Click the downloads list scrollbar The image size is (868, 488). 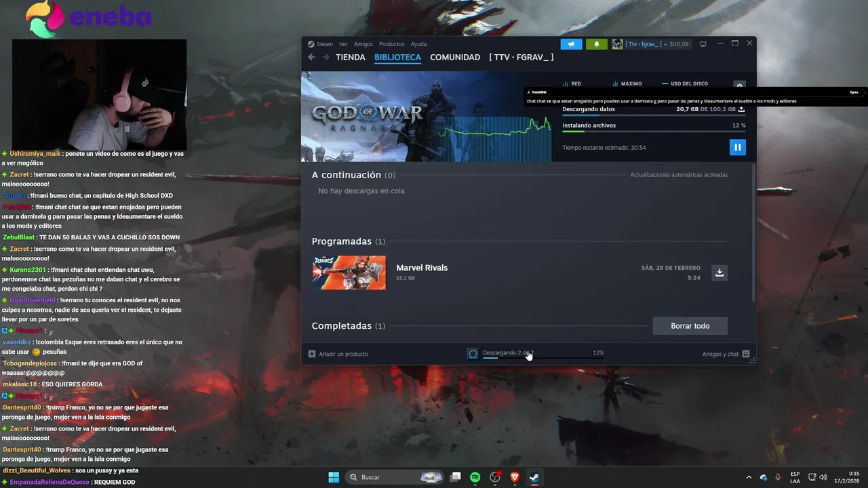(753, 232)
